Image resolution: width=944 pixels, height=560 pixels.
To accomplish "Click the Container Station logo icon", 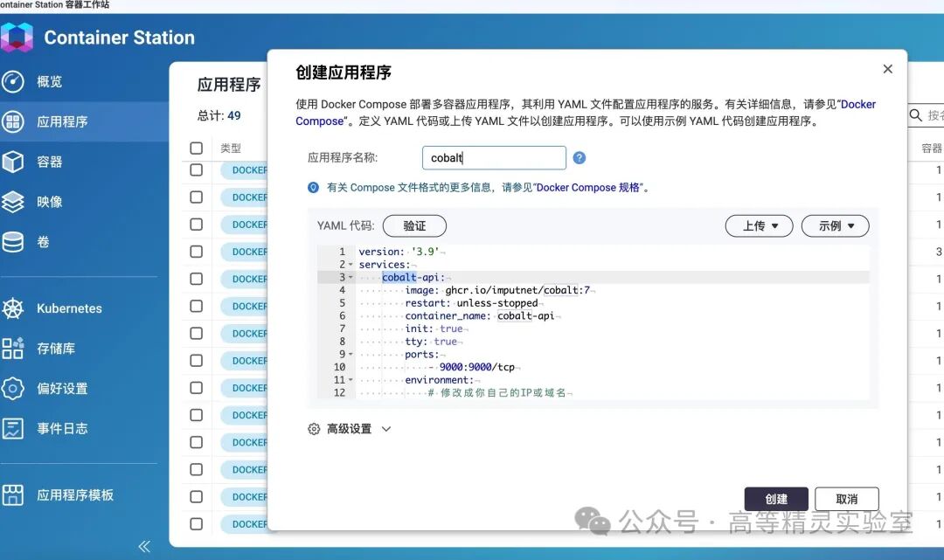I will (x=17, y=38).
